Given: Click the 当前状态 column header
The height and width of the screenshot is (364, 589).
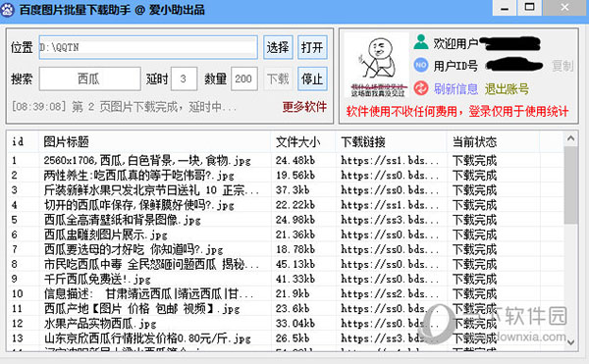Looking at the screenshot, I should click(494, 142).
